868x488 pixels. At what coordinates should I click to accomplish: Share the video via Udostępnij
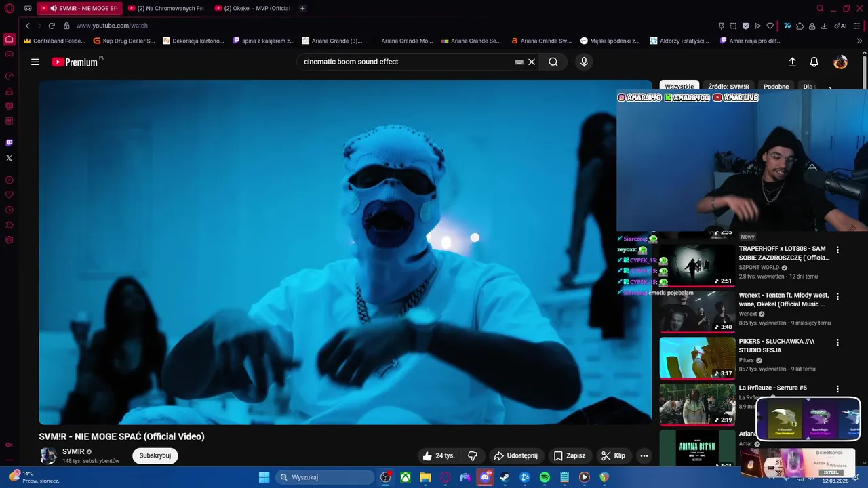click(515, 455)
